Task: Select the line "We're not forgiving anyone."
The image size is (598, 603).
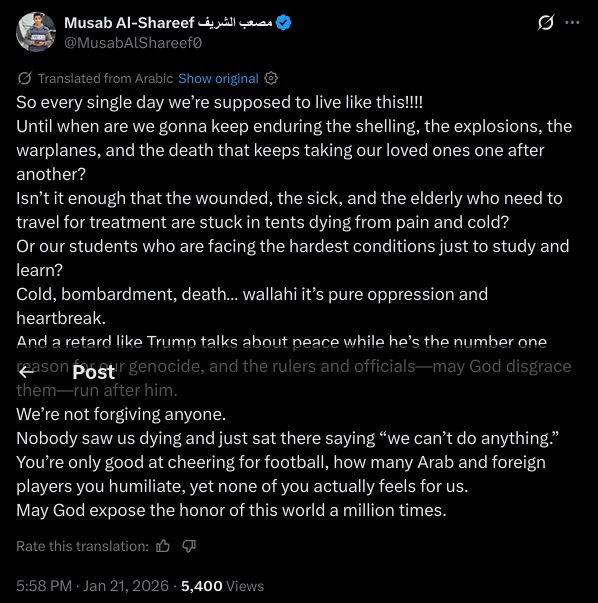Action: (x=121, y=414)
